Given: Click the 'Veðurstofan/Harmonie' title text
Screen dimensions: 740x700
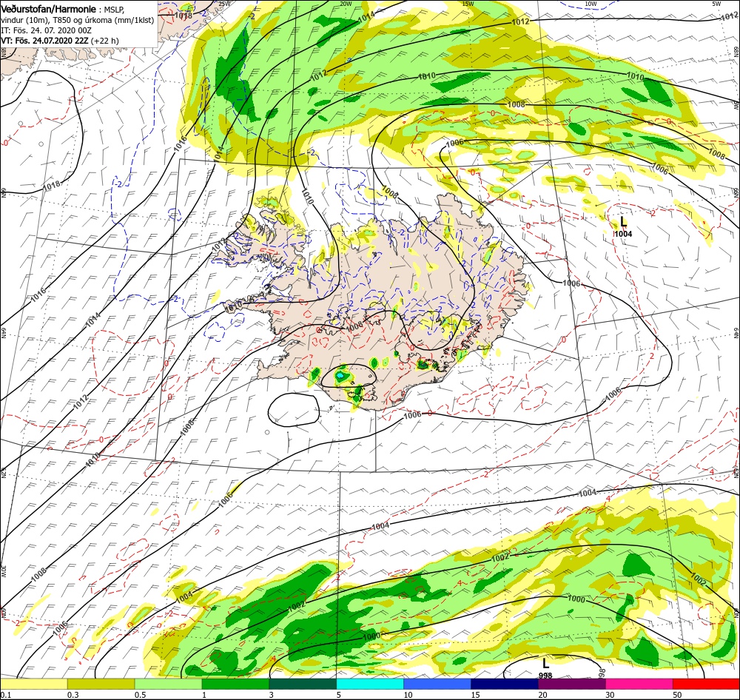Looking at the screenshot, I should (x=49, y=9).
